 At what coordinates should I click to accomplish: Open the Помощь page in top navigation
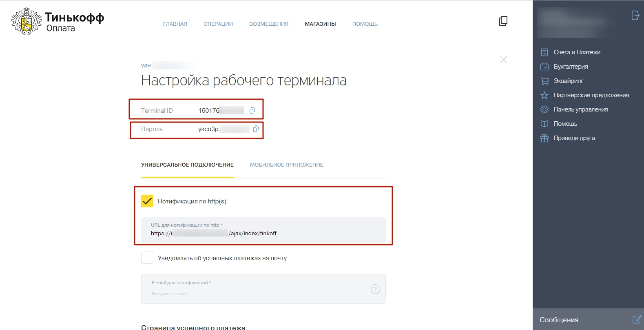coord(365,24)
